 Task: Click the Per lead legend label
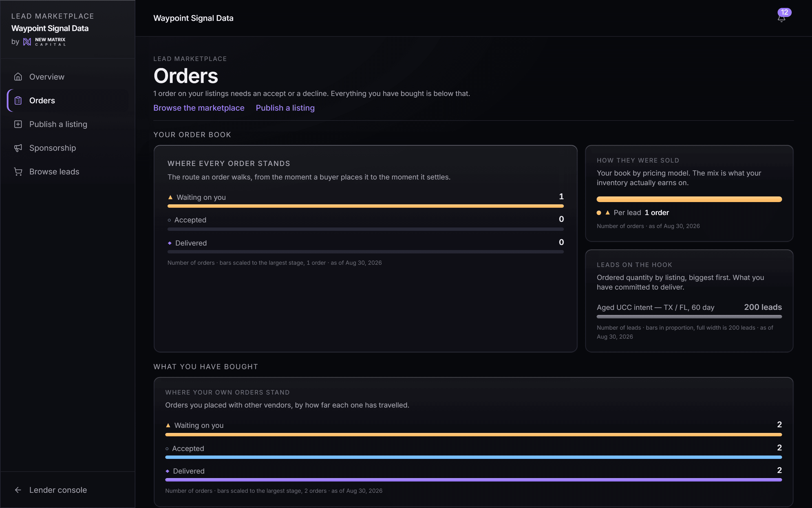tap(627, 213)
